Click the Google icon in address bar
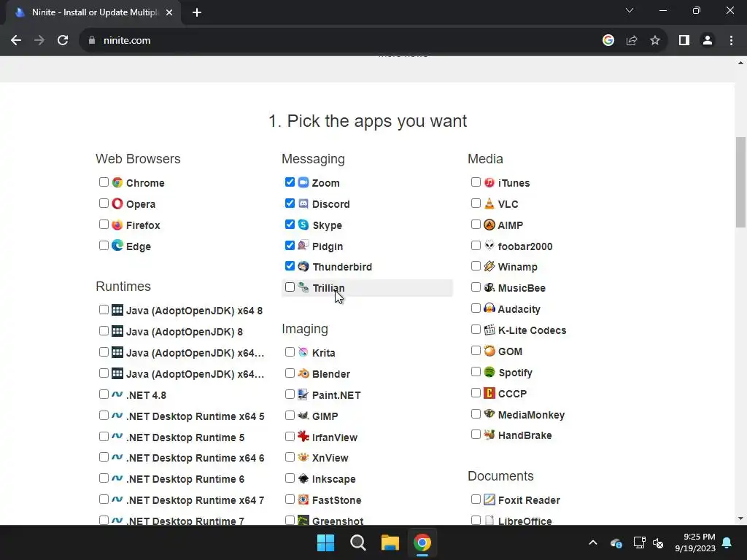 [x=608, y=41]
